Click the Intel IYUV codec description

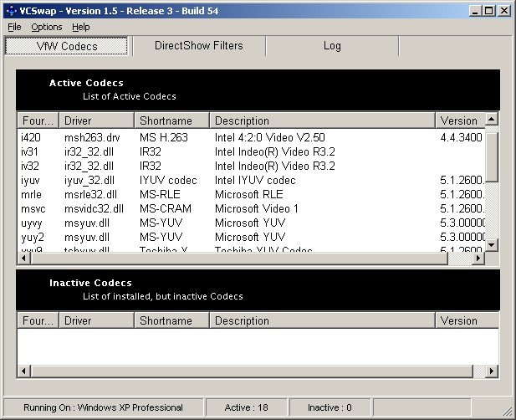pyautogui.click(x=255, y=181)
